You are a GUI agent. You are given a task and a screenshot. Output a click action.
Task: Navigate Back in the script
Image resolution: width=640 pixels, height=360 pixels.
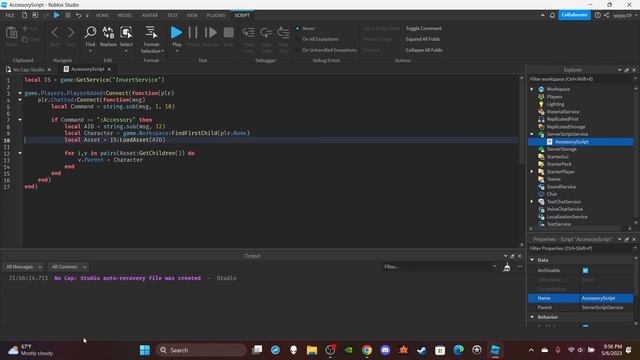pyautogui.click(x=55, y=33)
